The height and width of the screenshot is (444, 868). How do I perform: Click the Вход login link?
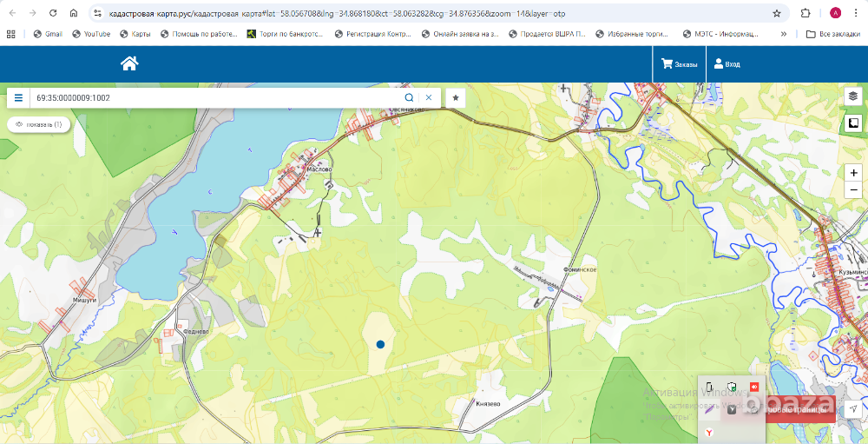tap(727, 63)
